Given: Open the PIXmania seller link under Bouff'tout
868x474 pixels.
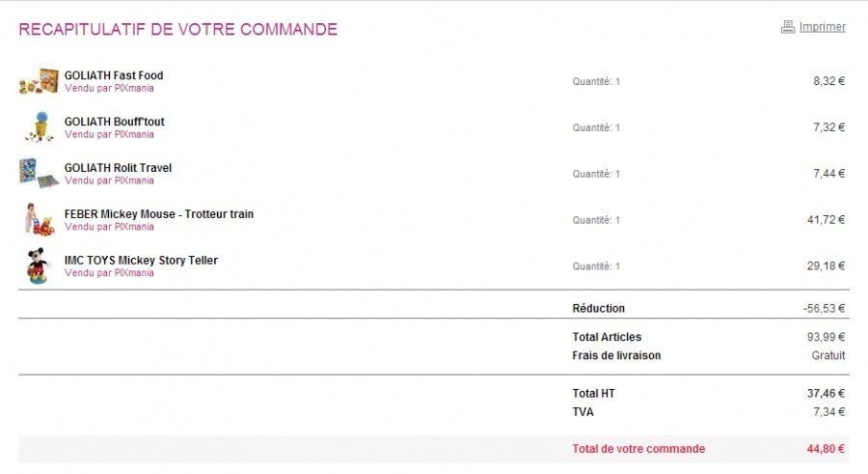Looking at the screenshot, I should pos(109,134).
